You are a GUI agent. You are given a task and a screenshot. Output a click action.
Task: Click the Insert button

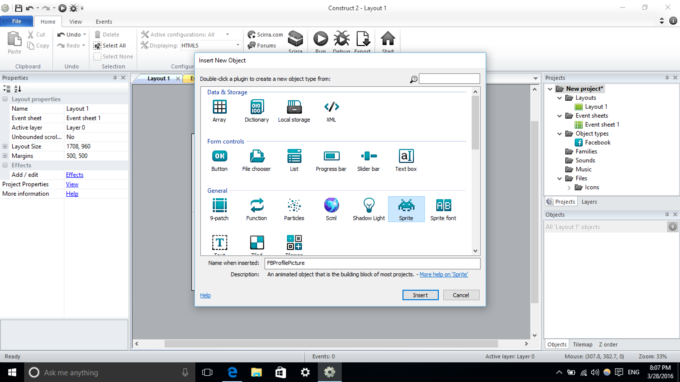click(x=420, y=295)
